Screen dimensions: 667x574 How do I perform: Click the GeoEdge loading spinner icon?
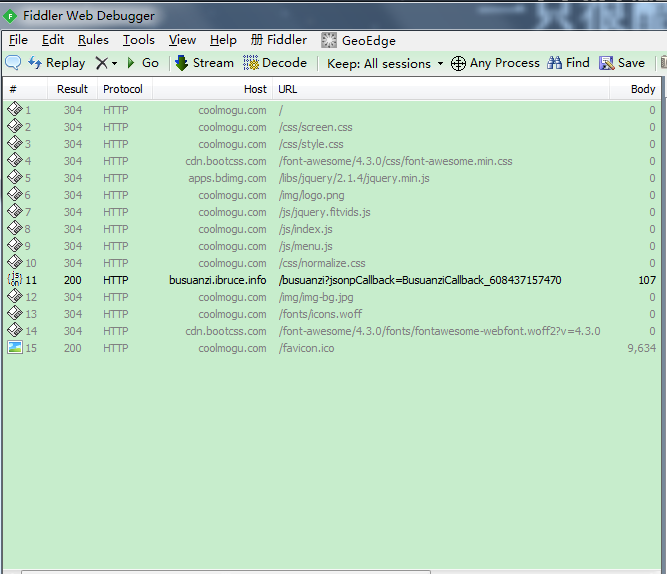tap(328, 40)
